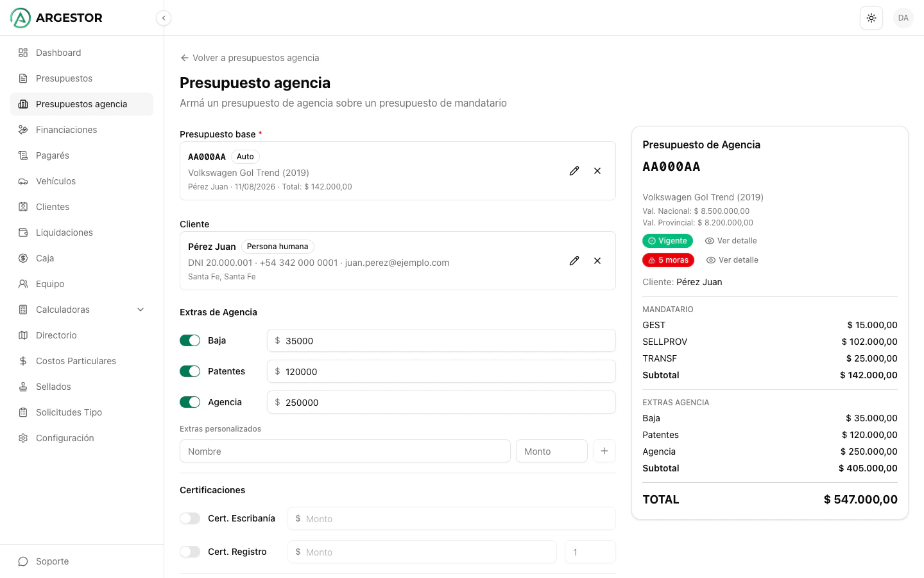Click the Vehículos car icon
This screenshot has width=924, height=578.
coord(23,181)
